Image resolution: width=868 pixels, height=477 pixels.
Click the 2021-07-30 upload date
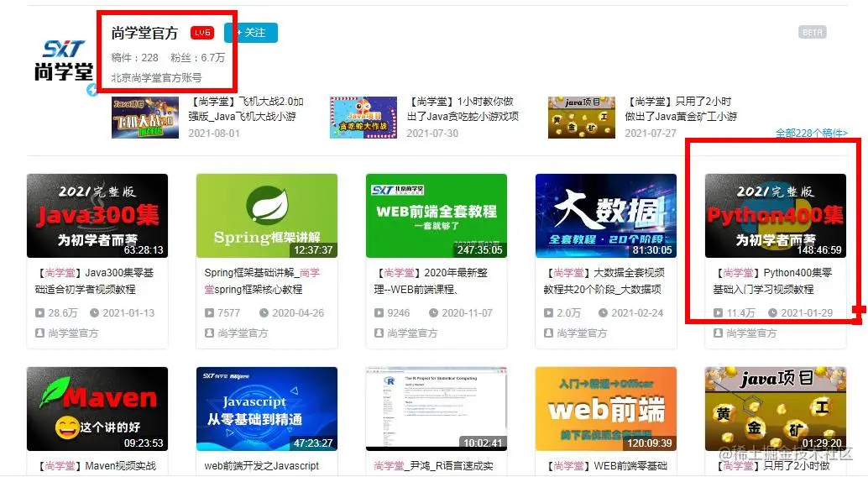(x=432, y=133)
